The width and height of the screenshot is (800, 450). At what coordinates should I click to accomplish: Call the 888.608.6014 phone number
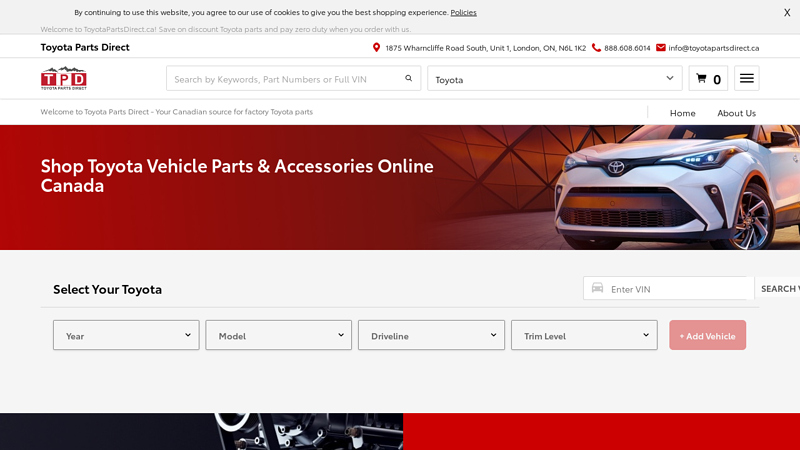click(627, 48)
